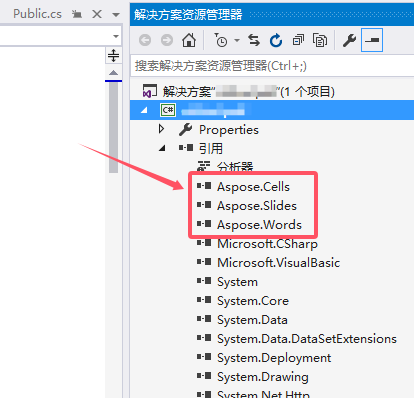Click the Sync with Active Document icon
The height and width of the screenshot is (398, 414).
(x=254, y=40)
